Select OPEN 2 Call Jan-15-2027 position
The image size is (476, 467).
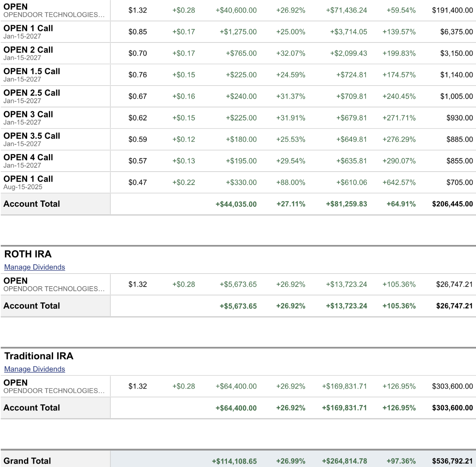[28, 53]
